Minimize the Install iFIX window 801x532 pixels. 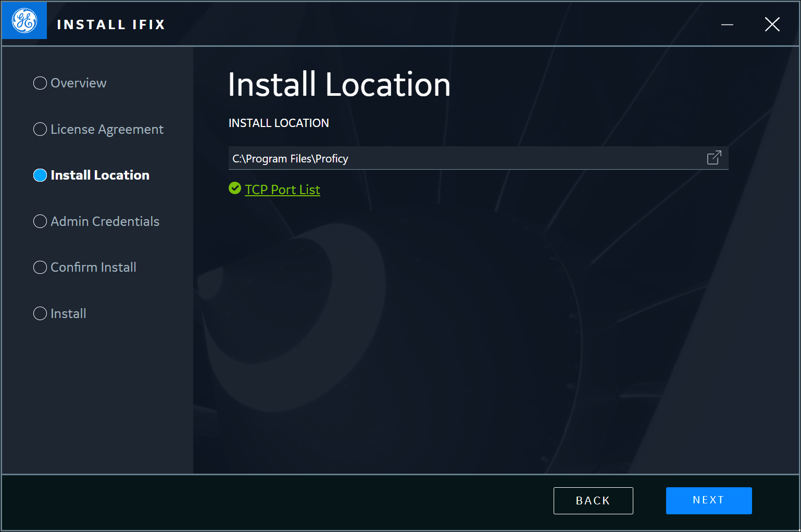click(x=727, y=24)
